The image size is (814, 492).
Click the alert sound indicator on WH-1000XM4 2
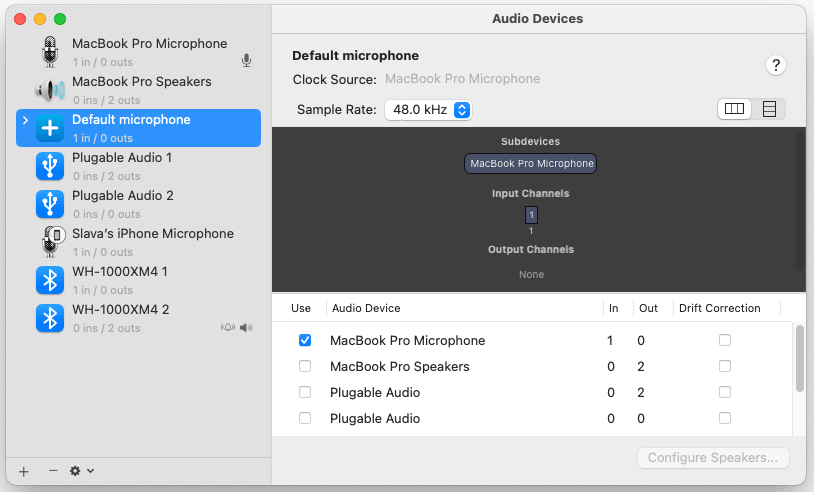pyautogui.click(x=228, y=327)
